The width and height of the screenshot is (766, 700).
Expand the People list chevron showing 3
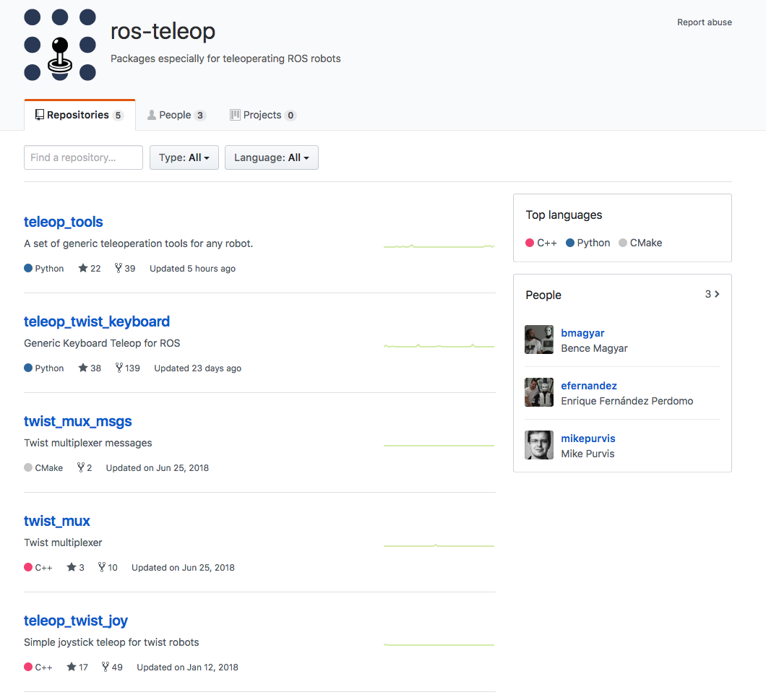pyautogui.click(x=713, y=294)
